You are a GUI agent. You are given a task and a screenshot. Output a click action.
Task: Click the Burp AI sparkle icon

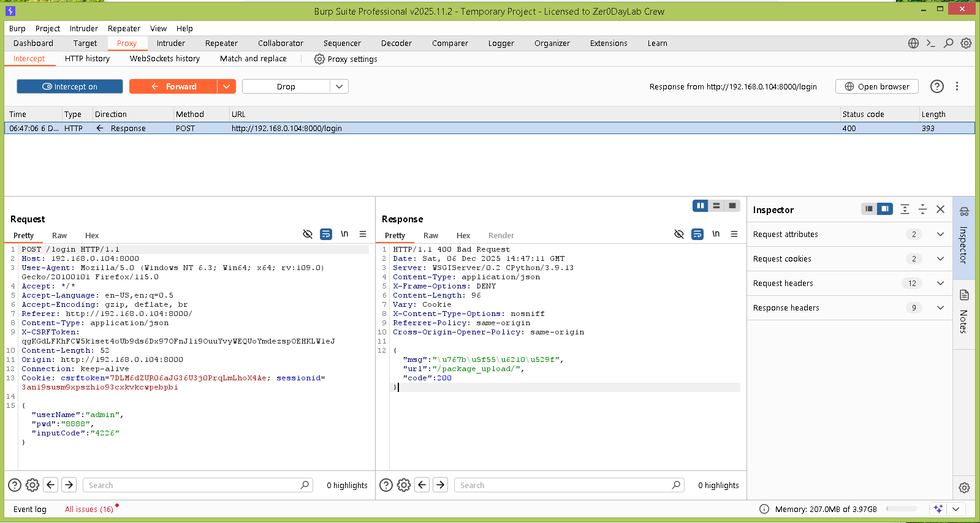pyautogui.click(x=938, y=509)
